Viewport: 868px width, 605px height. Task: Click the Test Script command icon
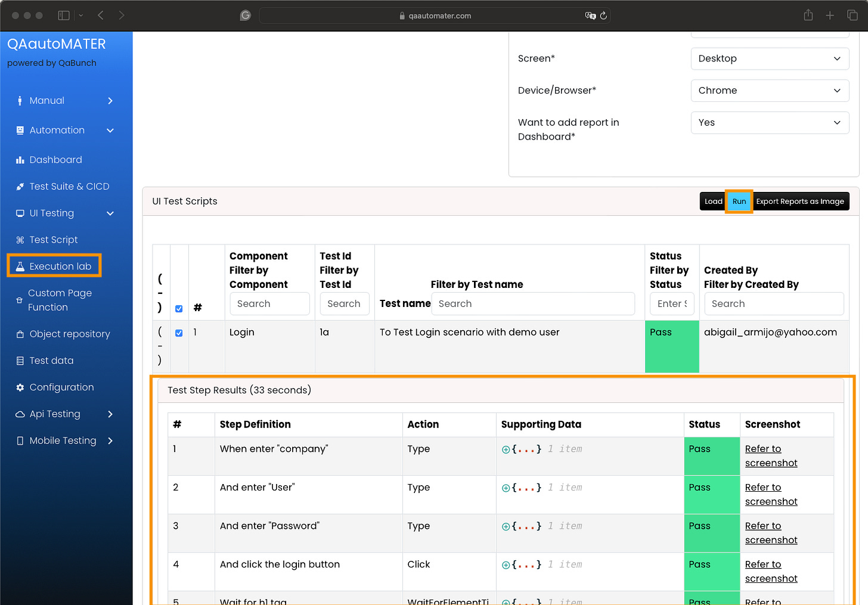[x=20, y=240]
